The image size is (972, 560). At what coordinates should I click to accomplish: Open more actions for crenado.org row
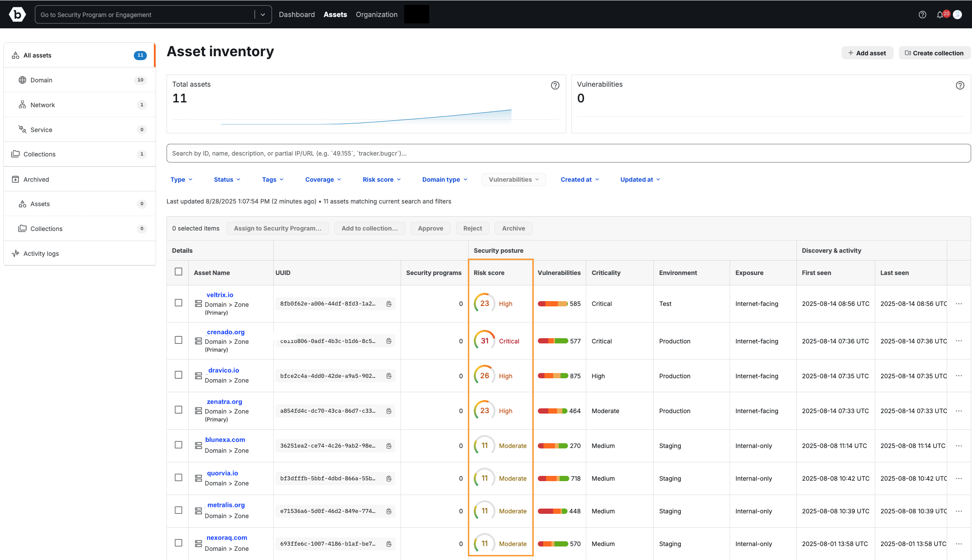pyautogui.click(x=959, y=341)
